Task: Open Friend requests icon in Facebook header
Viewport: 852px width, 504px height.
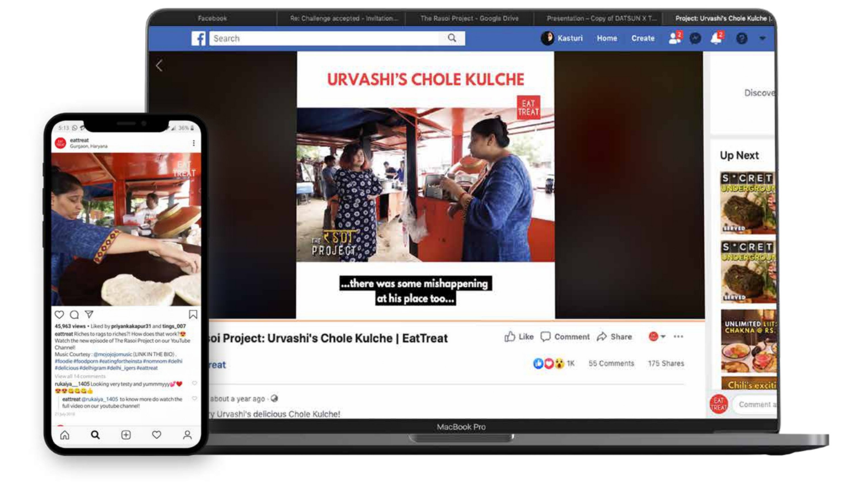Action: (675, 38)
